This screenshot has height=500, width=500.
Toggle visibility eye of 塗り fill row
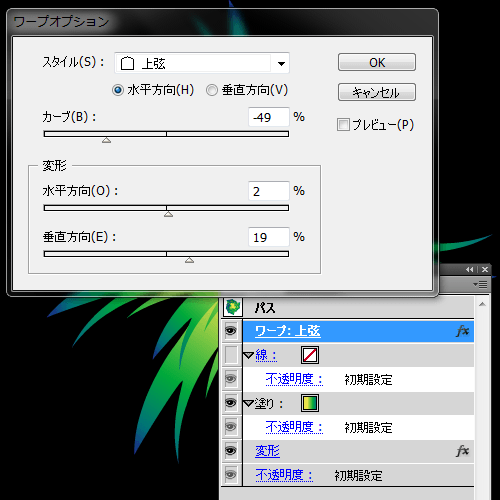click(x=231, y=403)
